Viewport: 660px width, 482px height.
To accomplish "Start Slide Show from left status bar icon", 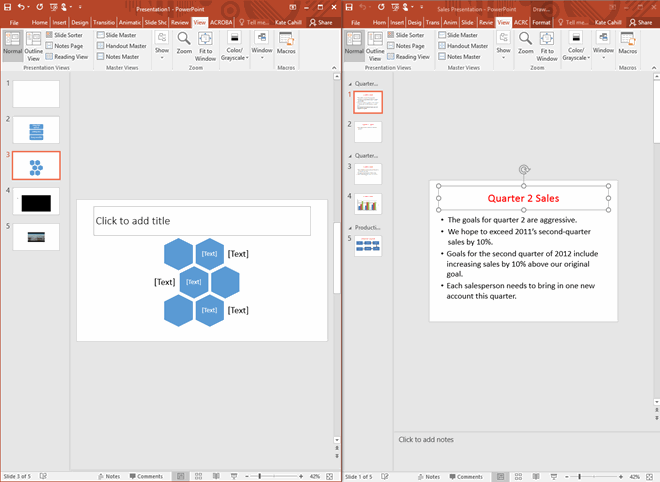I will (234, 476).
